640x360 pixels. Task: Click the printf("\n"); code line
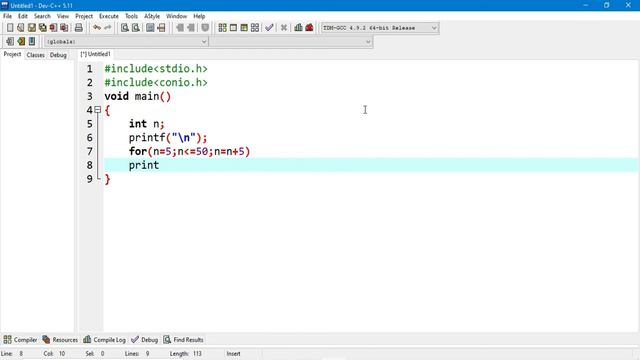[168, 138]
